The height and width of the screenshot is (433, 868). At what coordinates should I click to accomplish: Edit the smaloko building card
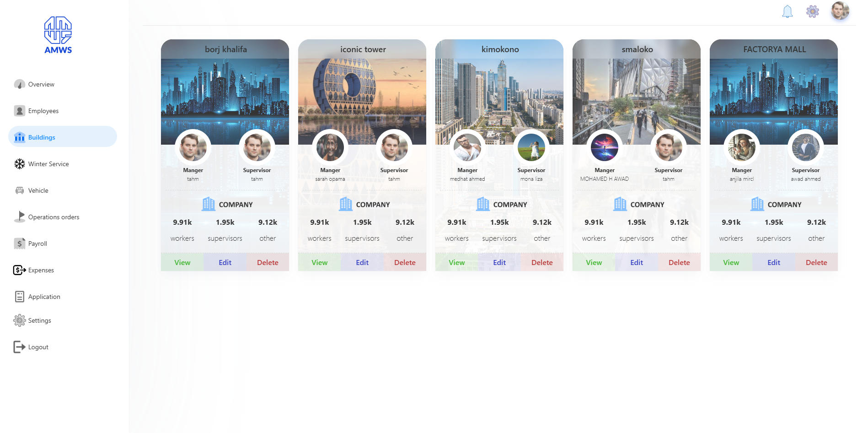point(637,262)
